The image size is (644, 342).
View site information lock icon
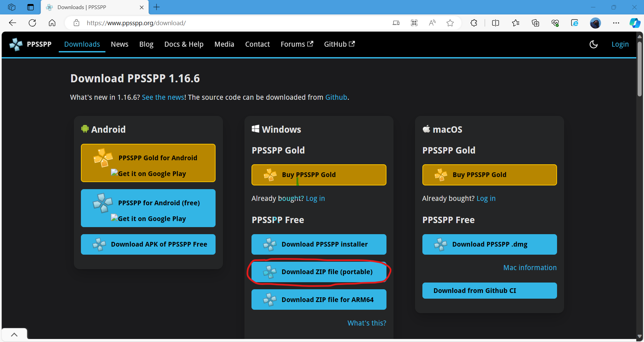pyautogui.click(x=77, y=23)
